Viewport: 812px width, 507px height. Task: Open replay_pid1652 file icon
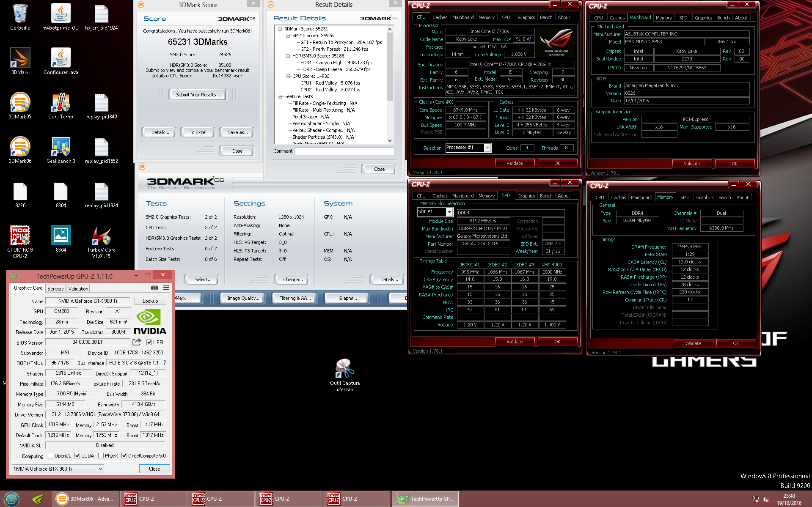(x=102, y=151)
